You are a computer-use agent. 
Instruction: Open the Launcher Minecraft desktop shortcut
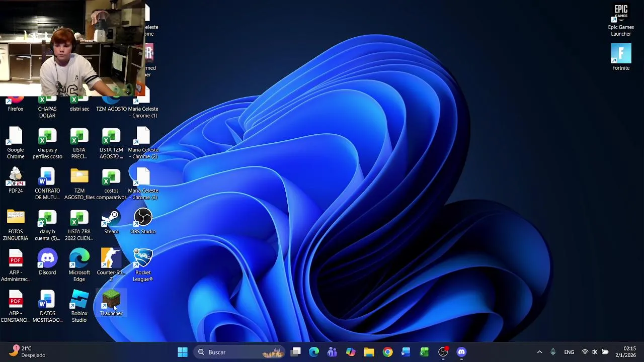point(111,303)
